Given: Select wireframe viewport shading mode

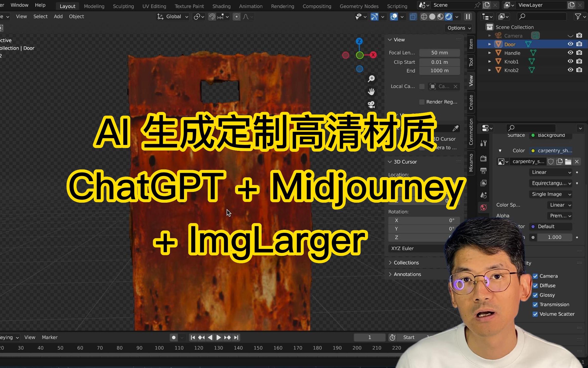Looking at the screenshot, I should [424, 17].
